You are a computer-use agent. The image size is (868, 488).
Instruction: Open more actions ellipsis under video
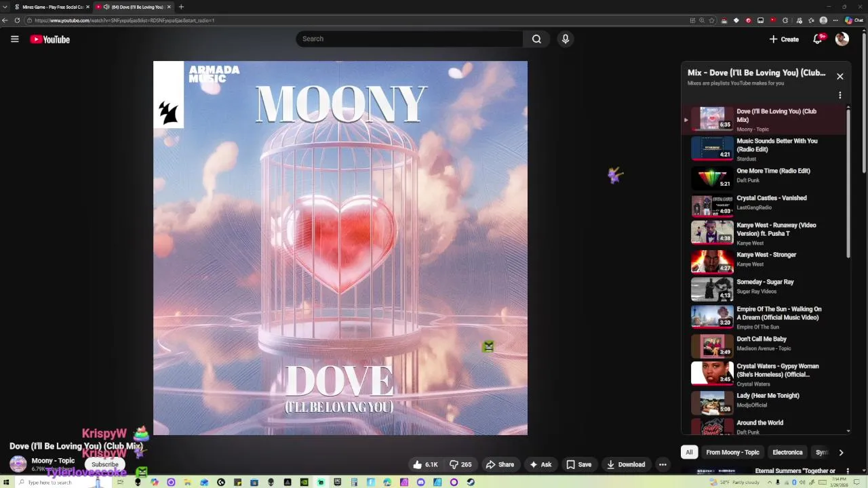pyautogui.click(x=663, y=464)
